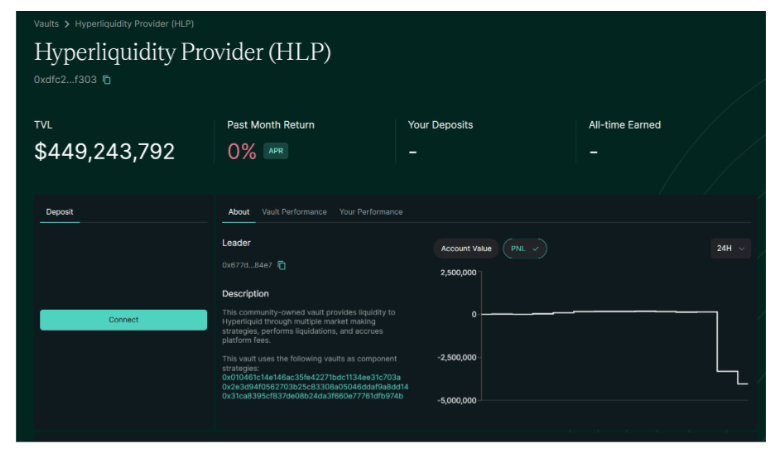Screen dimensions: 776x451
Task: Switch chart to Account Value
Action: pyautogui.click(x=467, y=248)
